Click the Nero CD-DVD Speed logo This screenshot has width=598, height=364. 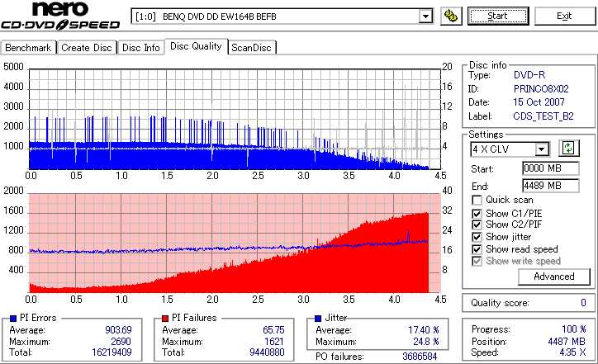[x=60, y=16]
